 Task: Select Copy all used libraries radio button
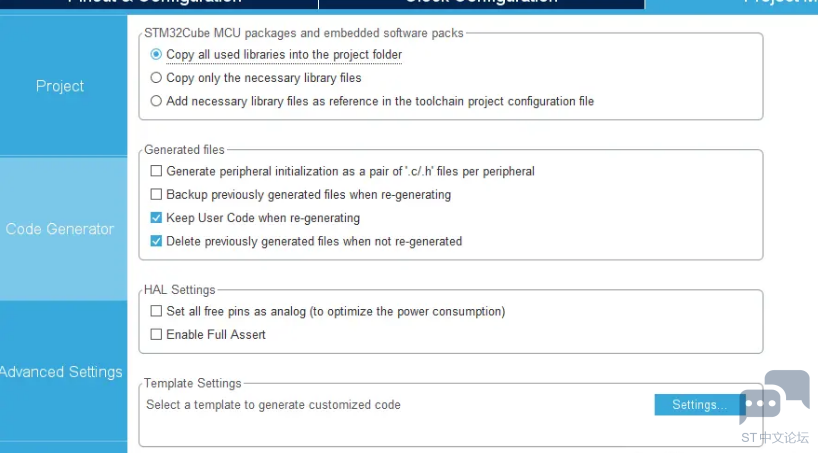click(x=156, y=54)
